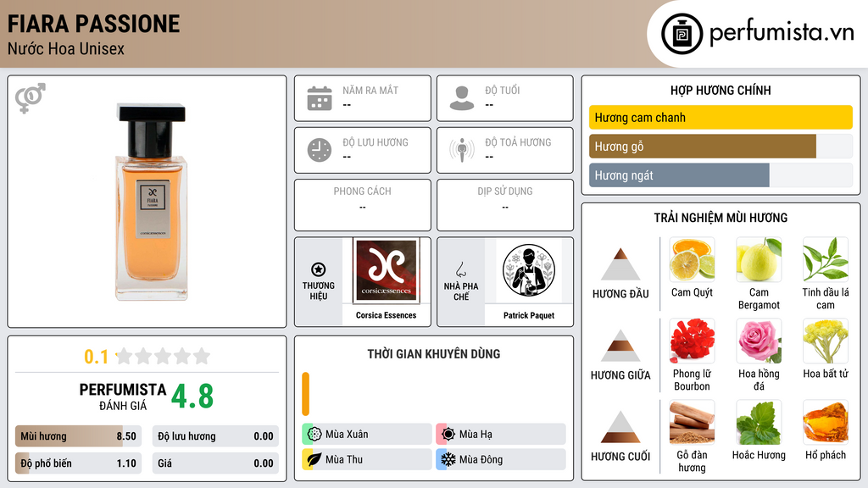Click the Giá 0.00 score bar
Image resolution: width=868 pixels, height=488 pixels.
[x=215, y=463]
